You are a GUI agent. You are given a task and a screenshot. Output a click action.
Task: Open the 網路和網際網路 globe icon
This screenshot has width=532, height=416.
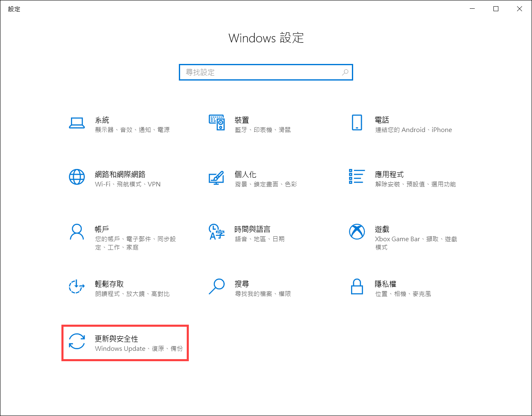pos(77,177)
